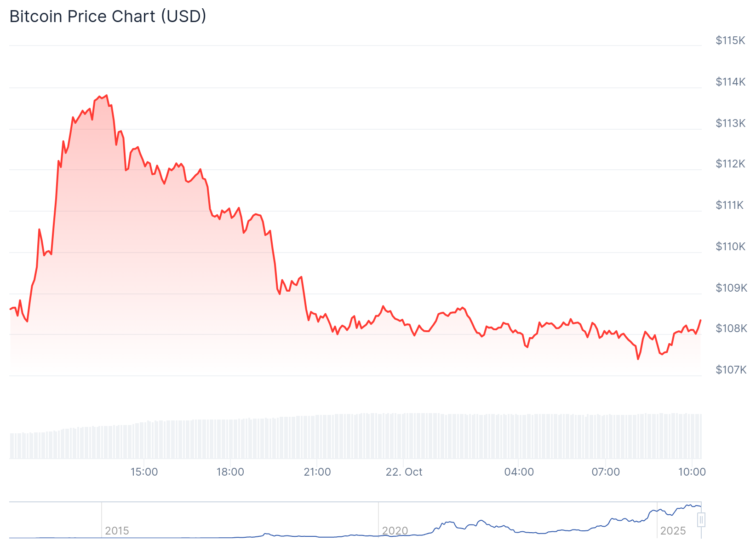The height and width of the screenshot is (552, 756).
Task: Click the 2025 label in the navigator
Action: point(673,531)
